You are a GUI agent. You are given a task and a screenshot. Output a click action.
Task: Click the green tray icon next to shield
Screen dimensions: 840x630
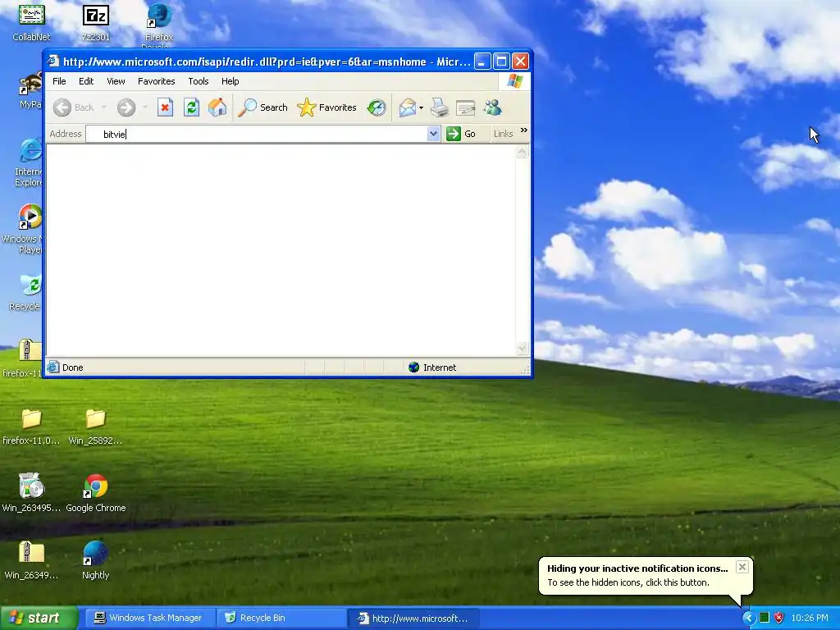click(x=765, y=619)
